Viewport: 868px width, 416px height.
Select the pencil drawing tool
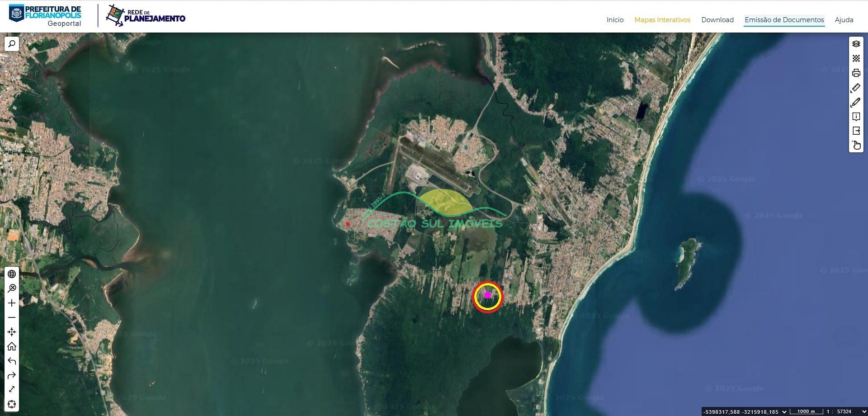tap(856, 102)
